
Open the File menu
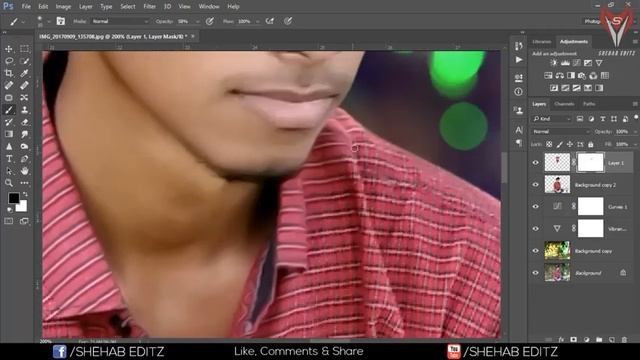point(26,7)
